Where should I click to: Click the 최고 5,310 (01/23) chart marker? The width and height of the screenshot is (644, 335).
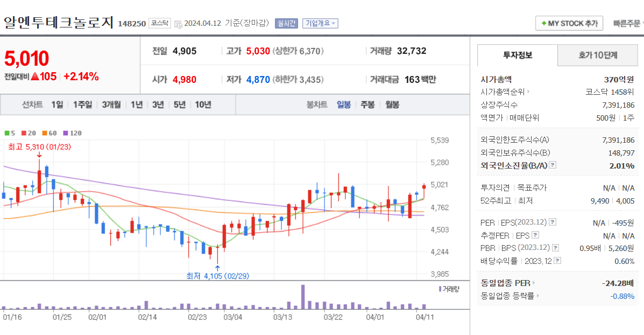[39, 146]
